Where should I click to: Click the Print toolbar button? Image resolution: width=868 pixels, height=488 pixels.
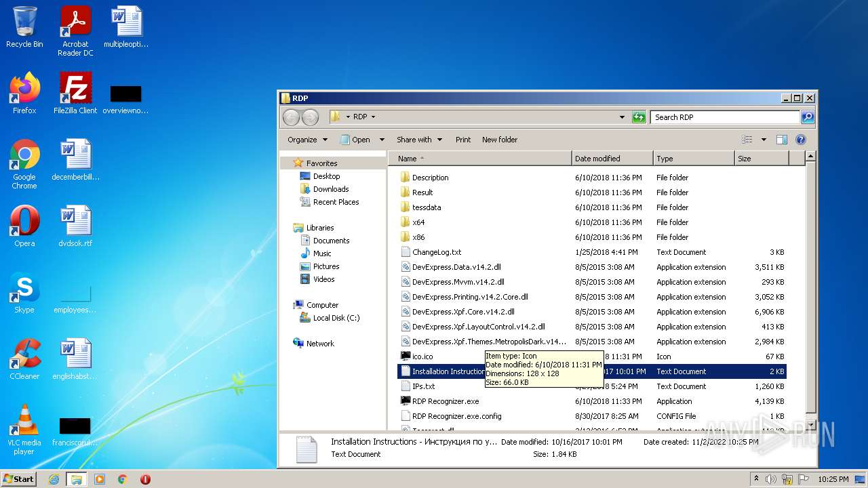coord(463,140)
